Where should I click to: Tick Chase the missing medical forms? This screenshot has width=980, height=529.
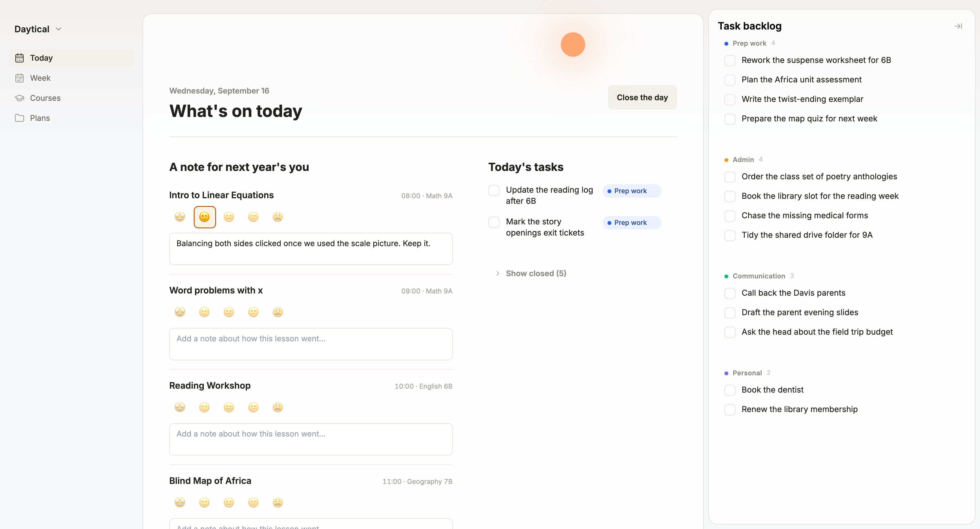point(730,216)
